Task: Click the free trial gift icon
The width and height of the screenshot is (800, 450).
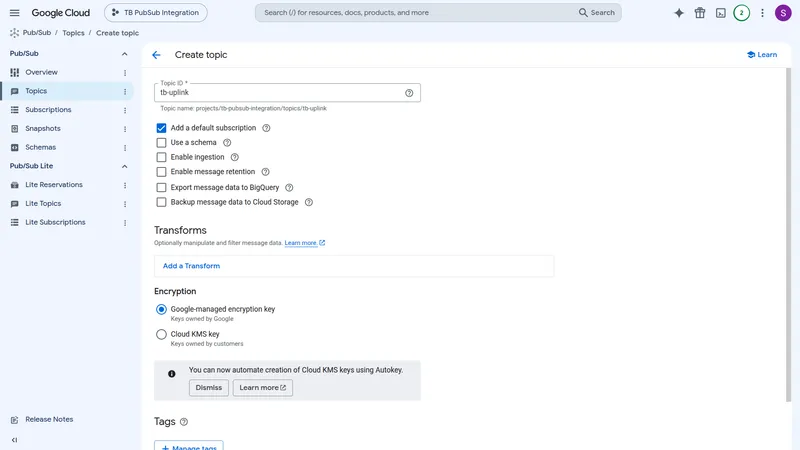Action: coord(699,13)
